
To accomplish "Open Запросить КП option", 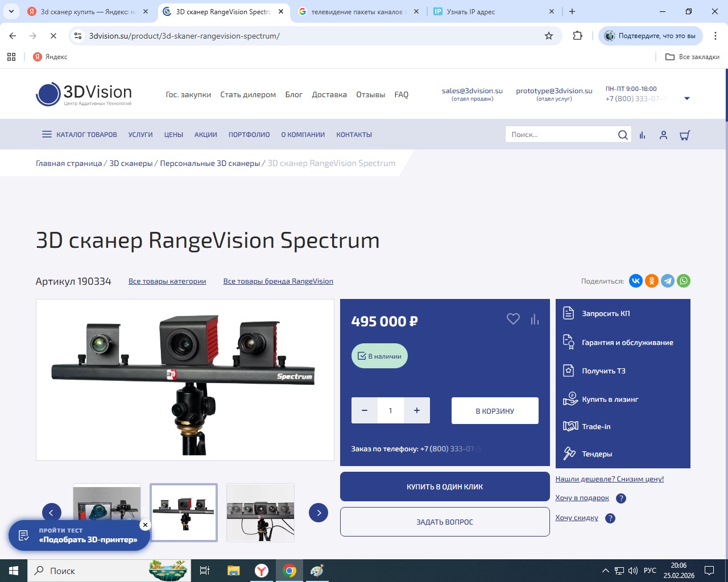I will click(x=597, y=313).
